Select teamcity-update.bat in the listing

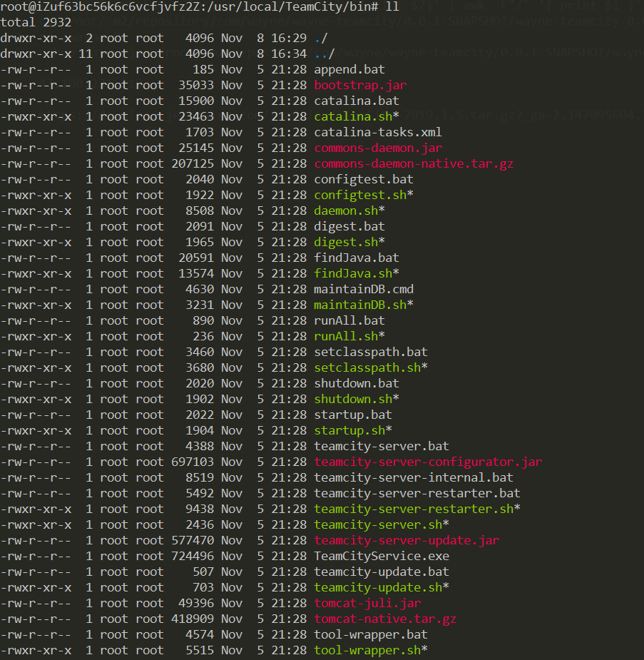pyautogui.click(x=382, y=572)
